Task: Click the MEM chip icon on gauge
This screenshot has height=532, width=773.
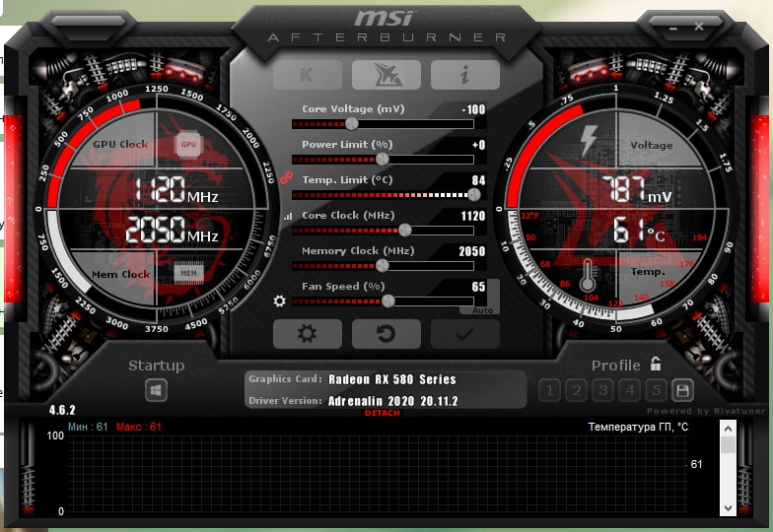Action: point(188,273)
